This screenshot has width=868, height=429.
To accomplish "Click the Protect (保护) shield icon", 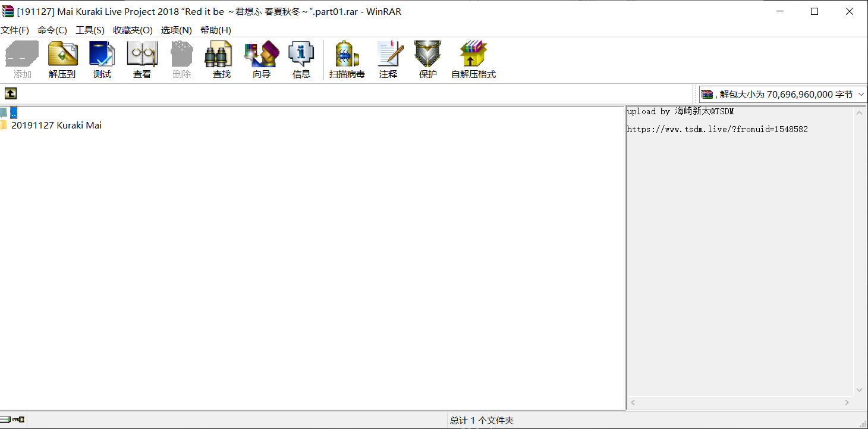I will 427,60.
